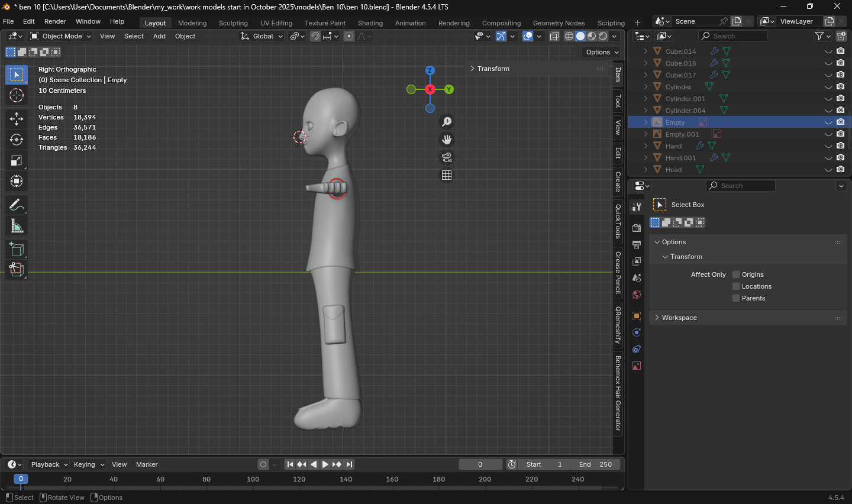Toggle X-ray display in viewport header

(554, 36)
